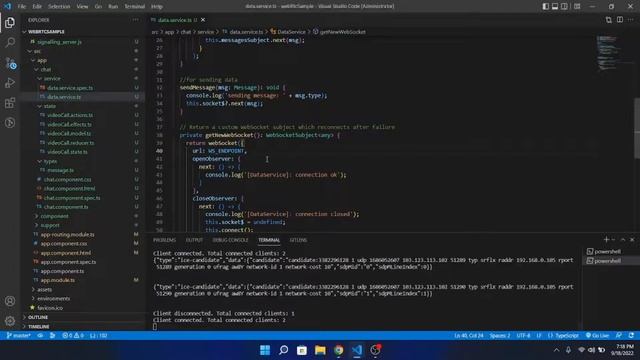The height and width of the screenshot is (360, 640).
Task: Collapse the service folder
Action: (x=52, y=78)
